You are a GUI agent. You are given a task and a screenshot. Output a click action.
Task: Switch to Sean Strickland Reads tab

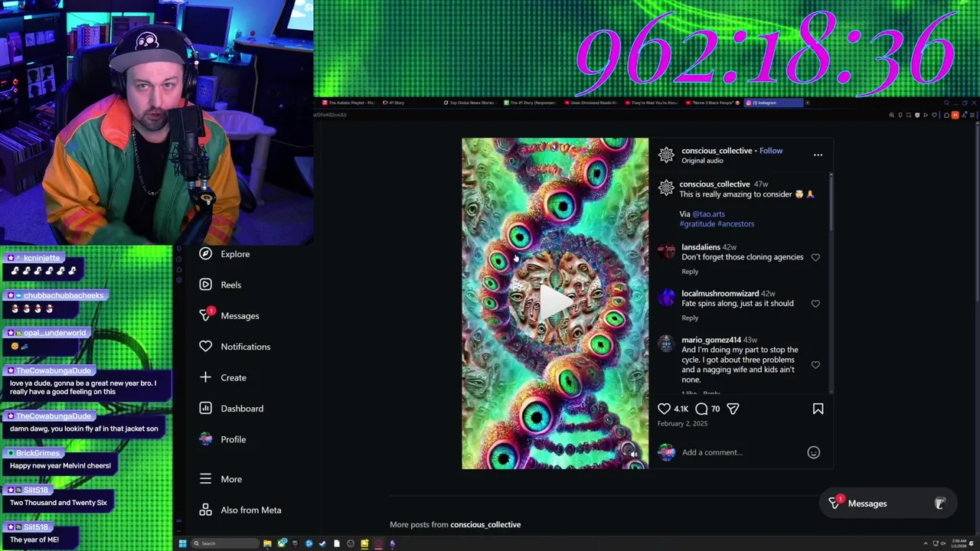pyautogui.click(x=591, y=103)
